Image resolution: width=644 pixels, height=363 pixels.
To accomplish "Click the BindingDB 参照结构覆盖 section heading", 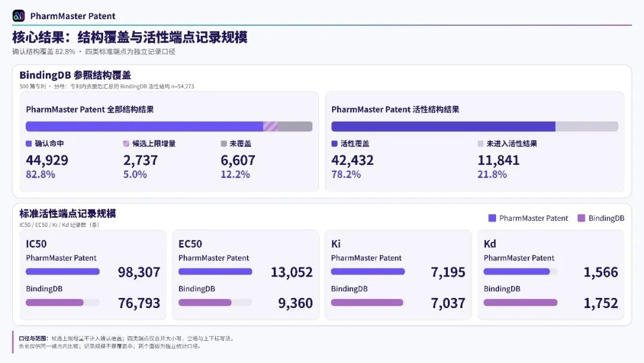I will (75, 75).
